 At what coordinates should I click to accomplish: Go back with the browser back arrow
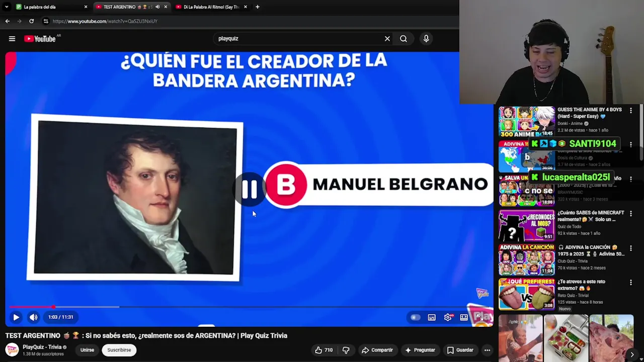tap(7, 21)
